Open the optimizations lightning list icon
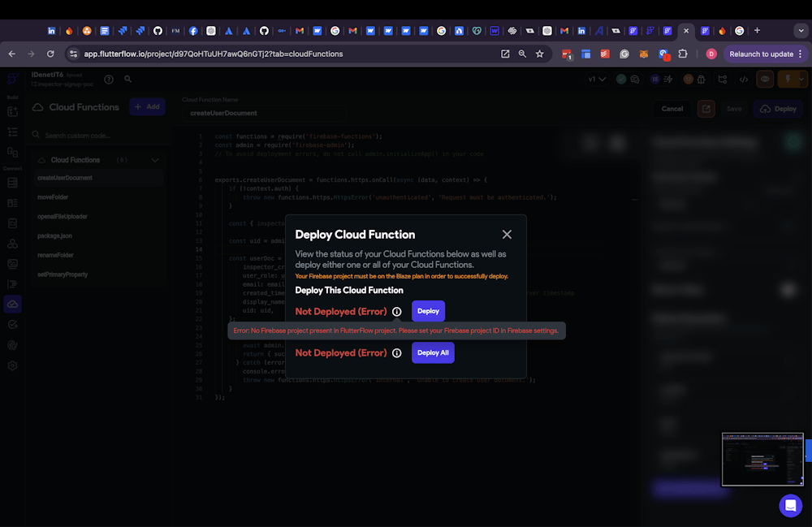Viewport: 812px width, 527px height. pos(668,80)
